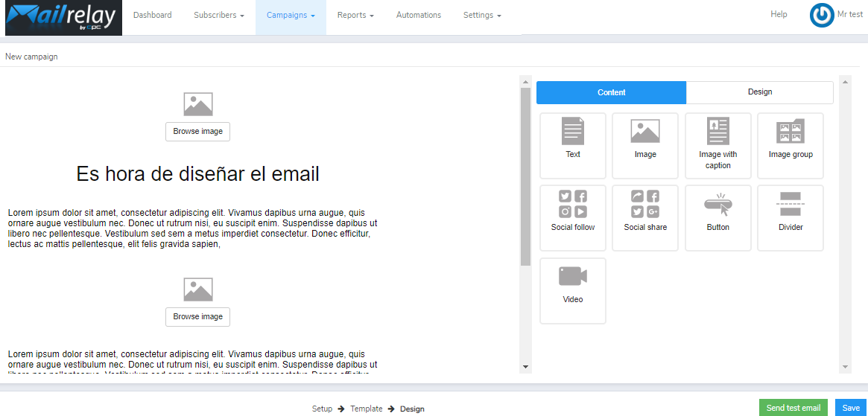Image resolution: width=868 pixels, height=416 pixels.
Task: Open the Help link
Action: (779, 14)
